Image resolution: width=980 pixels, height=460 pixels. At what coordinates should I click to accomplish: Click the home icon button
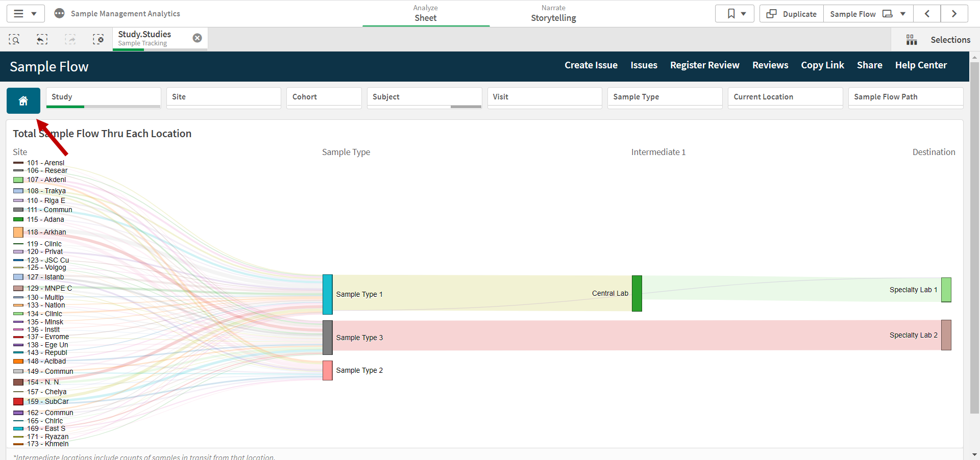(23, 100)
